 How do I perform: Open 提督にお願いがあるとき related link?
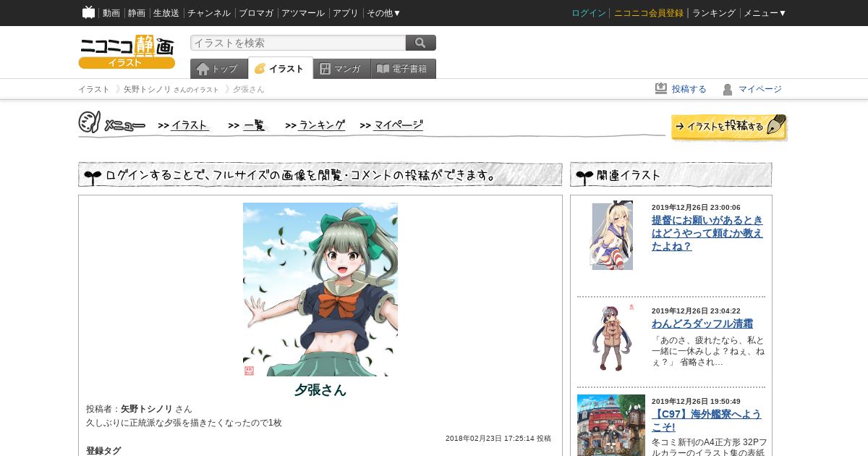coord(707,233)
